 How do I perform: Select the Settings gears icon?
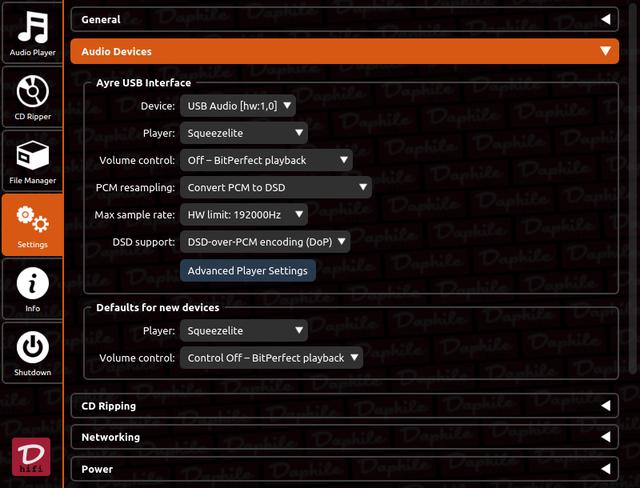click(x=31, y=224)
